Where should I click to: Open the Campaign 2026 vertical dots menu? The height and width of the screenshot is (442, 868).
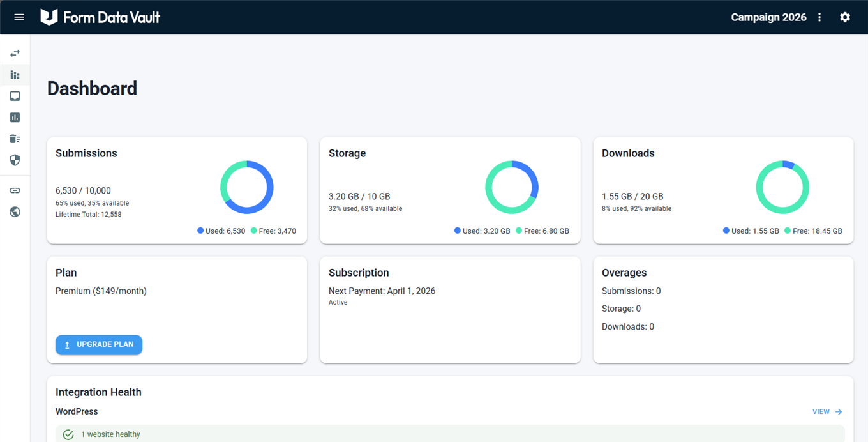pyautogui.click(x=820, y=17)
